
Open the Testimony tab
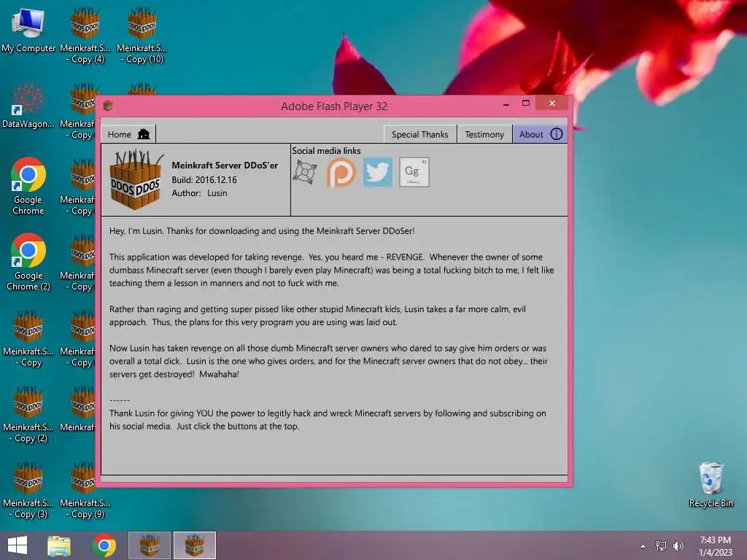[484, 134]
